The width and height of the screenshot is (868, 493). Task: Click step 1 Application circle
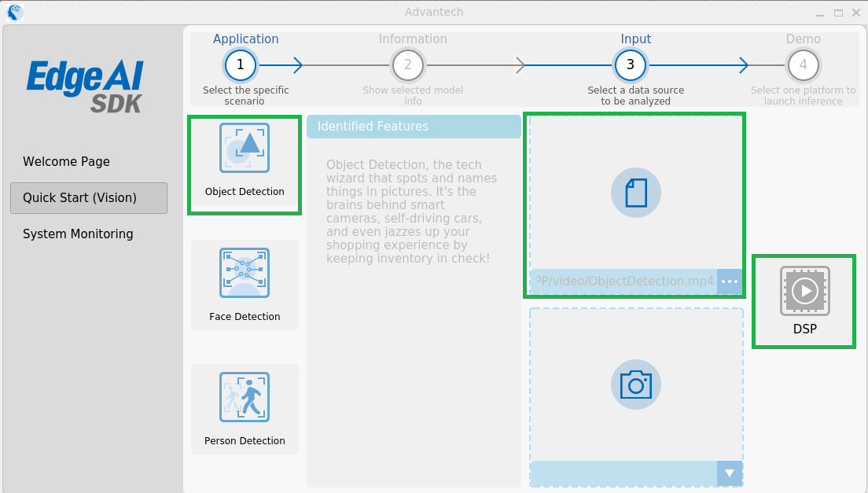click(x=240, y=65)
